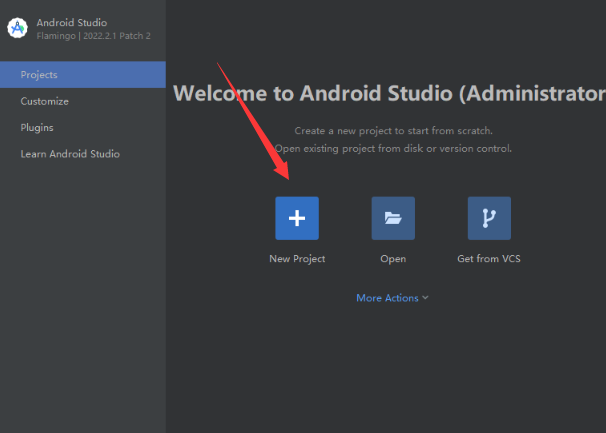Click the Android Studio title text

[72, 22]
